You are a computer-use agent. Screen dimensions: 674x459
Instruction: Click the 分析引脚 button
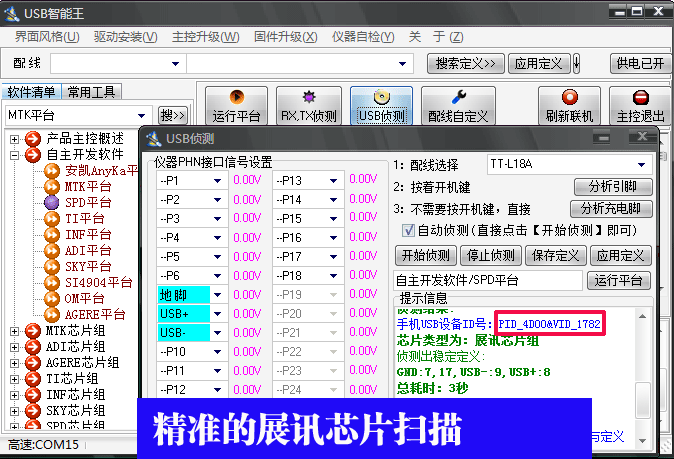[613, 187]
